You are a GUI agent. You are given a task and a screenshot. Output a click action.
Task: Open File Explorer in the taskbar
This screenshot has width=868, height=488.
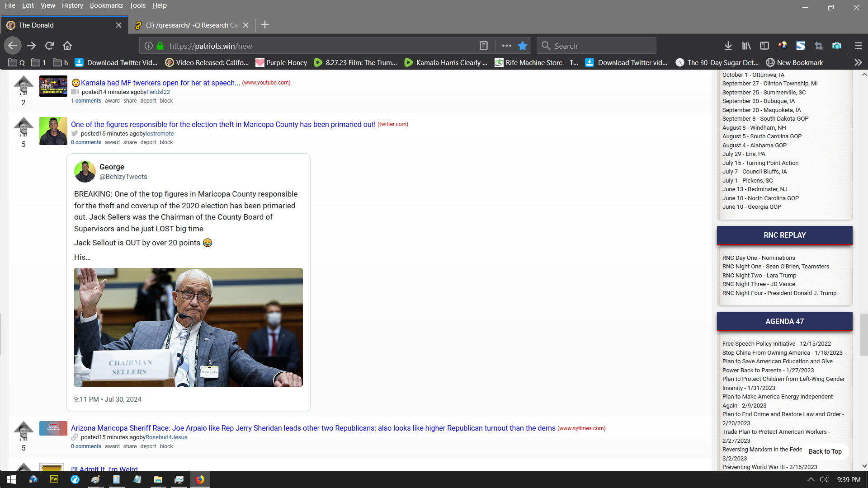[158, 479]
